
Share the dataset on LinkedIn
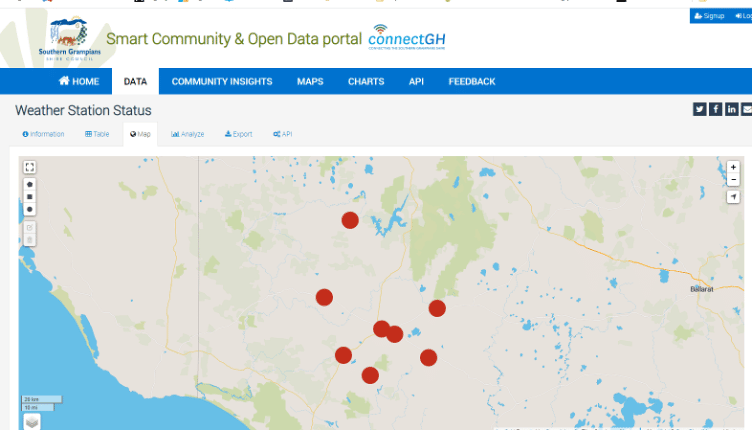[x=732, y=109]
